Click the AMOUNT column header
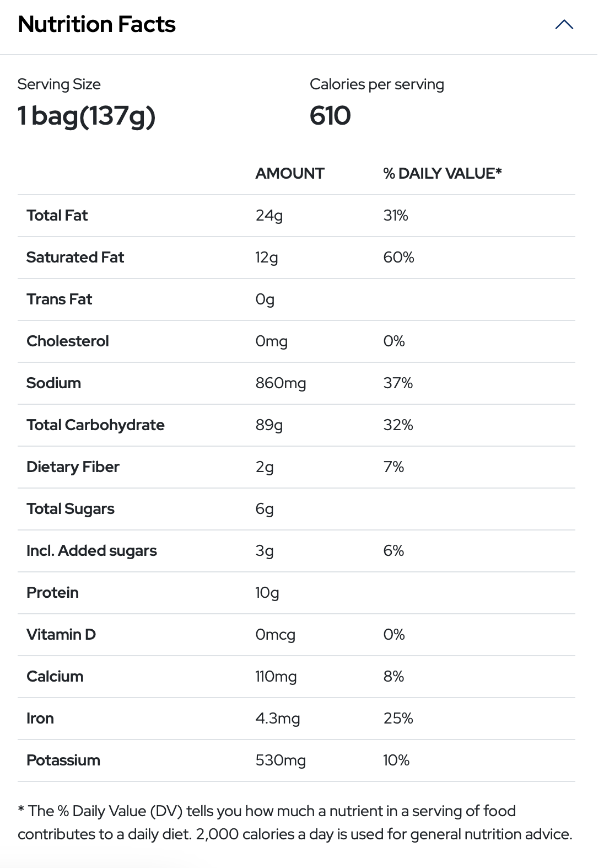The height and width of the screenshot is (868, 604). pyautogui.click(x=290, y=174)
